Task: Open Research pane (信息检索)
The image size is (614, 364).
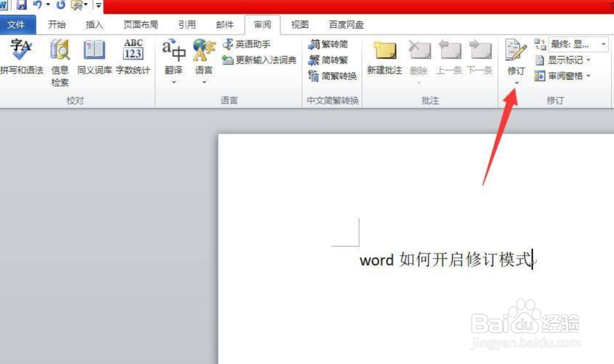Action: (60, 62)
